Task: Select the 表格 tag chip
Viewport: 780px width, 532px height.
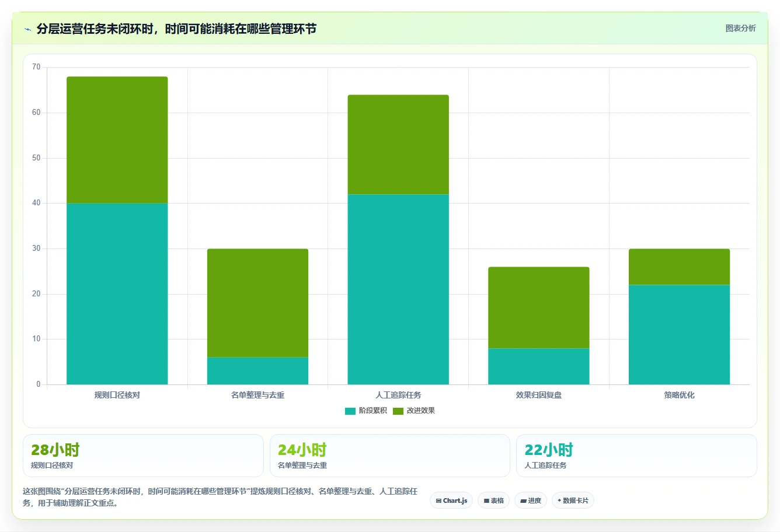Action: pos(493,501)
